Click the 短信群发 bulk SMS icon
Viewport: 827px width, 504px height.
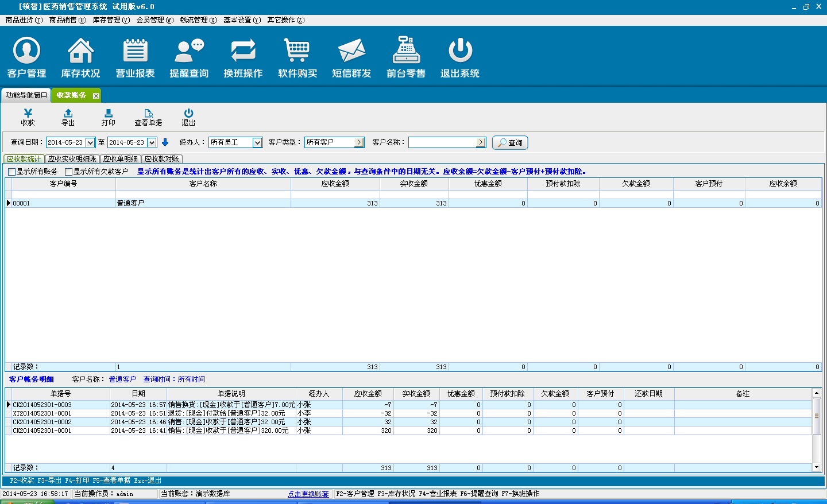(x=351, y=57)
